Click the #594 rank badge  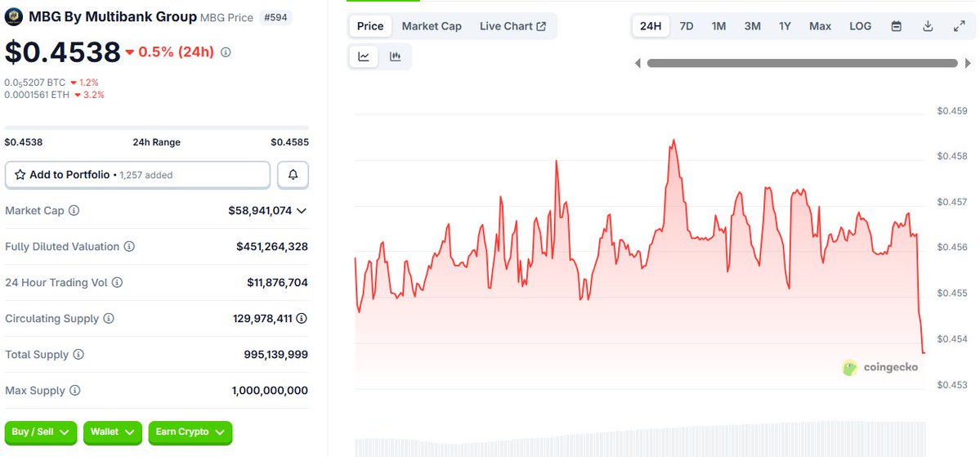[x=275, y=17]
